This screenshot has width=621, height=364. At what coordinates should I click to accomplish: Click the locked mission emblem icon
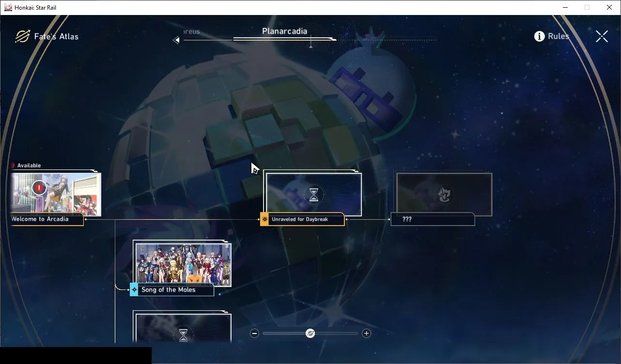[444, 195]
